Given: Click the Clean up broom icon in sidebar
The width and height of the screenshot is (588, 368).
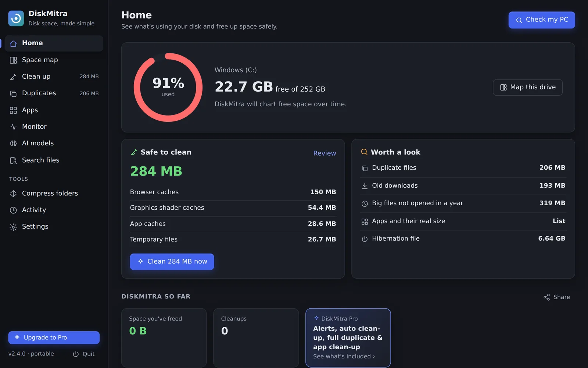Looking at the screenshot, I should coord(13,77).
